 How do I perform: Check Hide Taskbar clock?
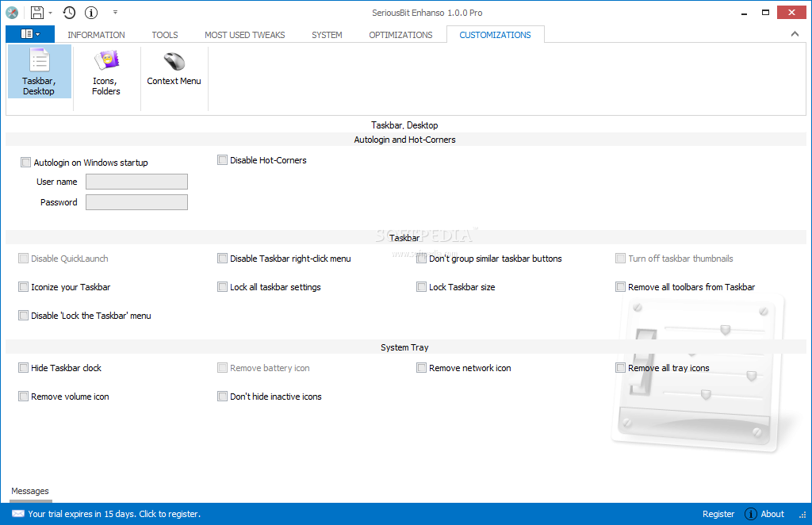click(x=23, y=368)
